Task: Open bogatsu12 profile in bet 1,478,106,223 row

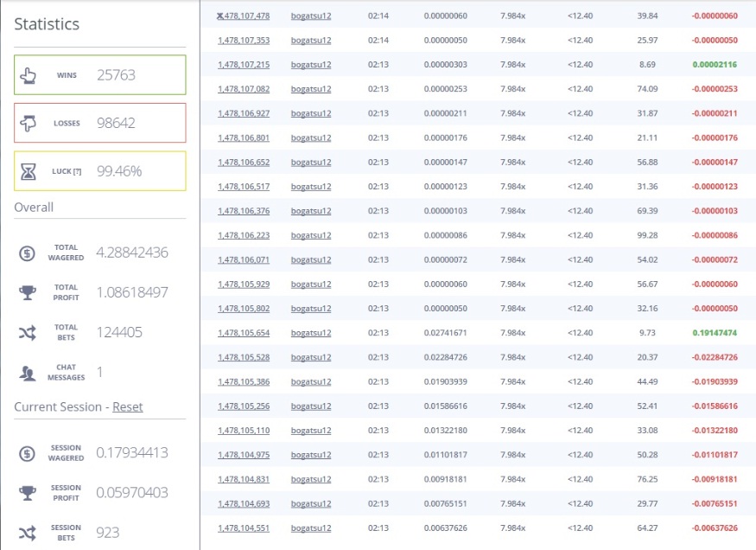Action: coord(311,235)
